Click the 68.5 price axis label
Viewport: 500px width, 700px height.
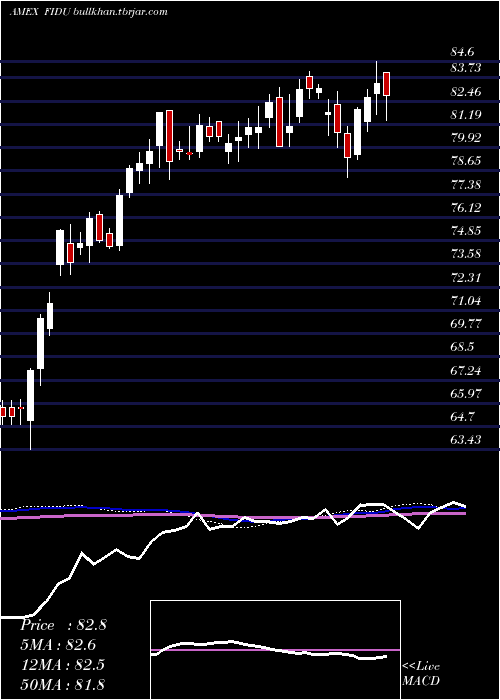tap(462, 347)
